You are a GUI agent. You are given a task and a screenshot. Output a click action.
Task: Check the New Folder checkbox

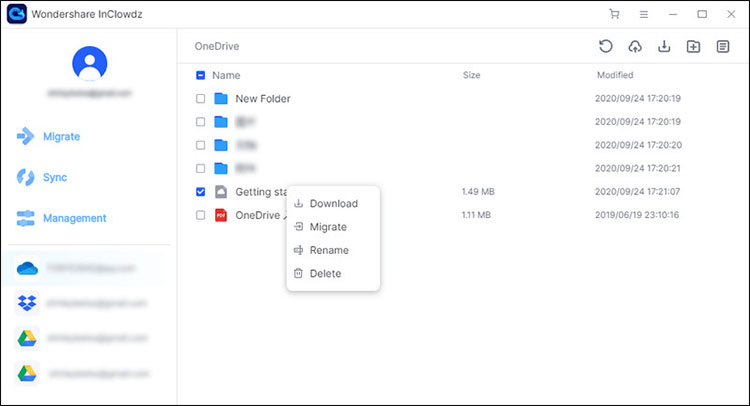click(200, 99)
